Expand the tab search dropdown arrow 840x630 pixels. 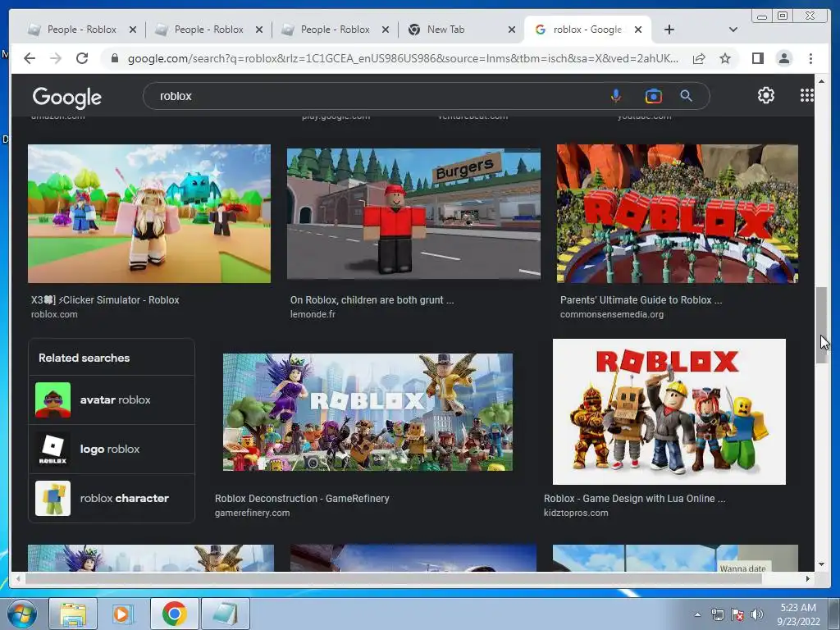[733, 30]
